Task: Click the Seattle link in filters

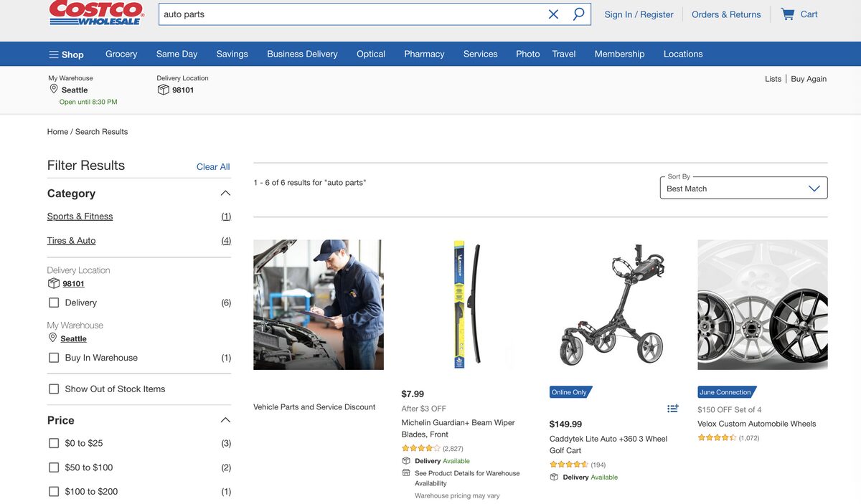Action: tap(73, 339)
